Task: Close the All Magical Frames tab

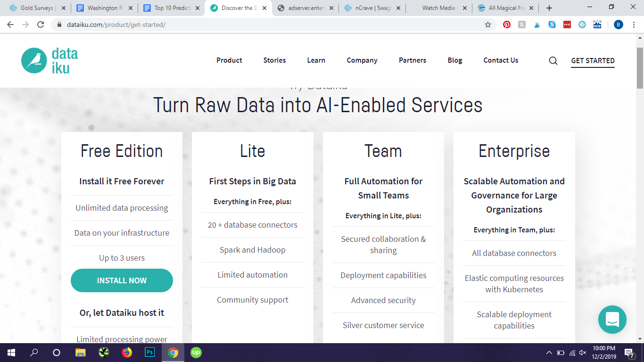Action: (x=532, y=8)
